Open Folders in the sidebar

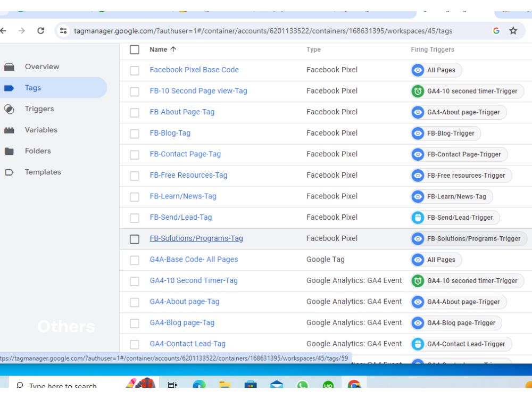tap(38, 151)
